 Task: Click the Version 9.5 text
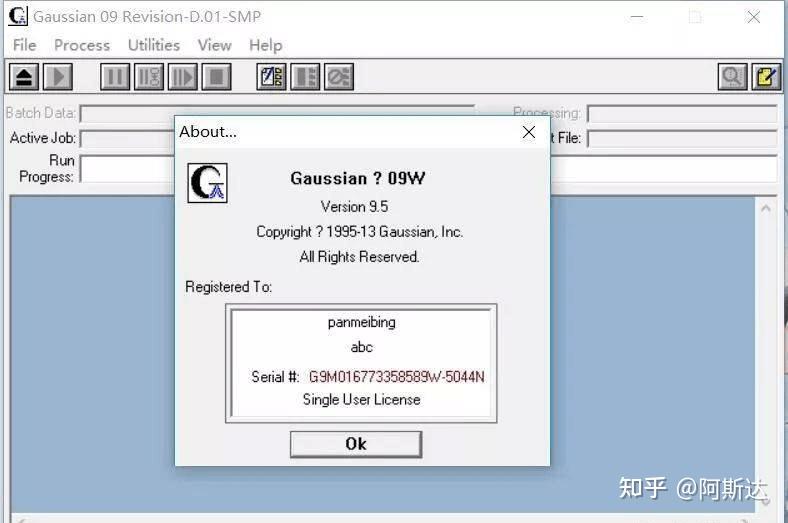click(354, 206)
